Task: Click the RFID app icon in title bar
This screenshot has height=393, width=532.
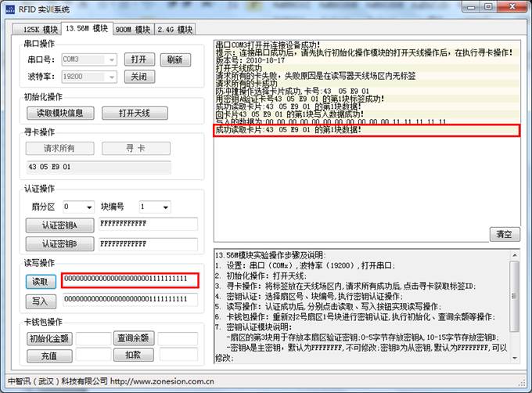Action: click(x=9, y=7)
